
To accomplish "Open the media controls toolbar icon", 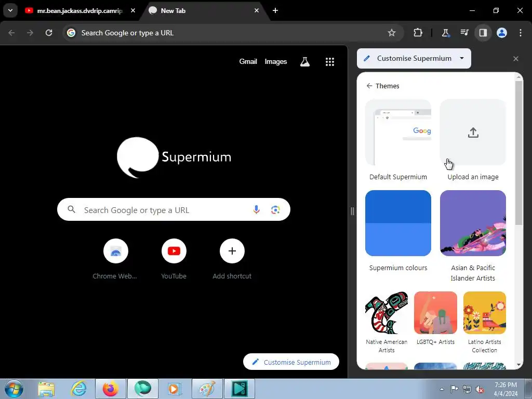I will click(464, 33).
